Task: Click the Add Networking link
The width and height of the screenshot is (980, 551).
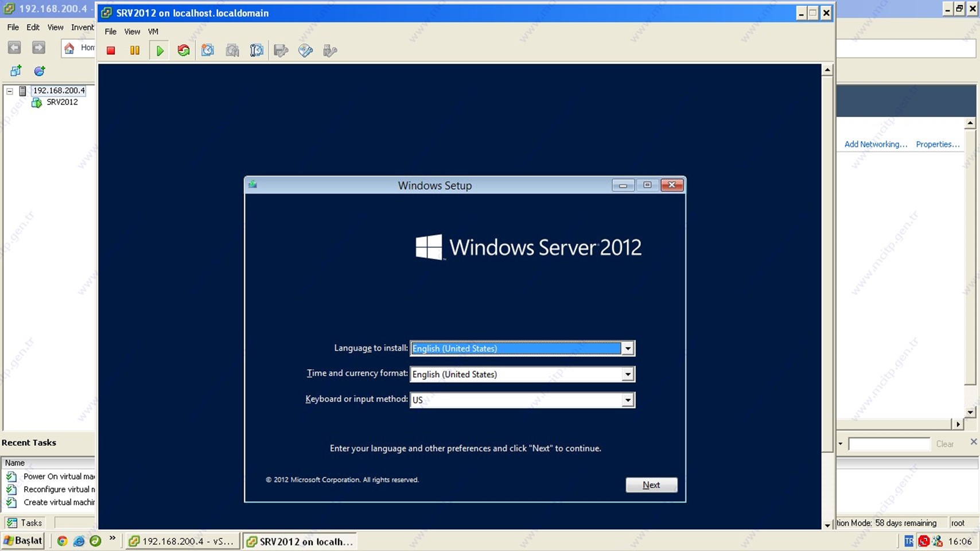Action: click(876, 144)
